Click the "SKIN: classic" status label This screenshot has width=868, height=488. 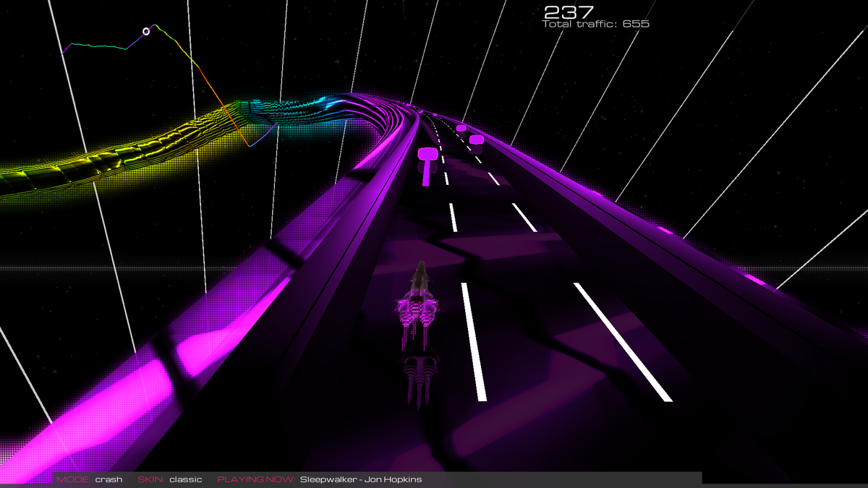(x=170, y=479)
